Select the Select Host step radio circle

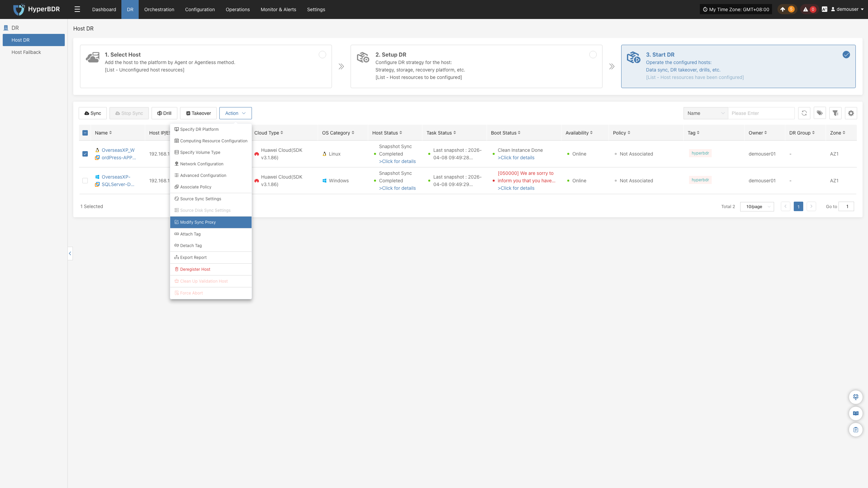point(322,55)
